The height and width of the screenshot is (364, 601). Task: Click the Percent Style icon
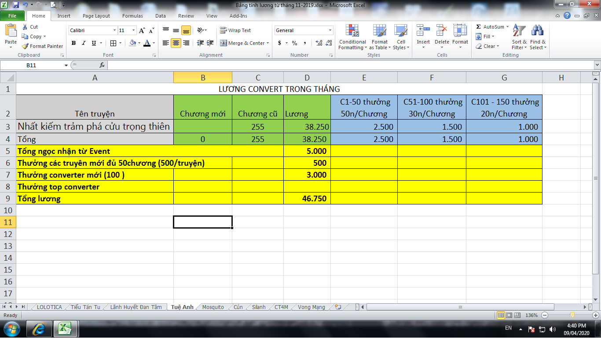click(x=294, y=43)
